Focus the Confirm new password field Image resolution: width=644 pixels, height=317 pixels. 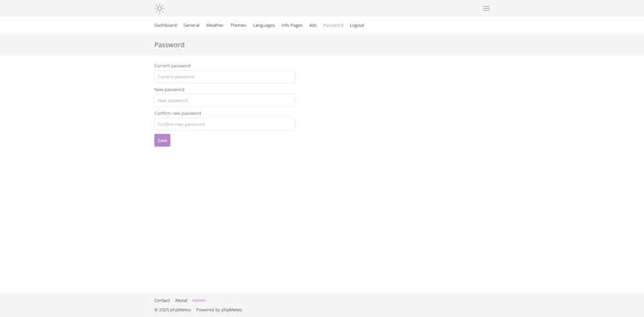[x=225, y=124]
